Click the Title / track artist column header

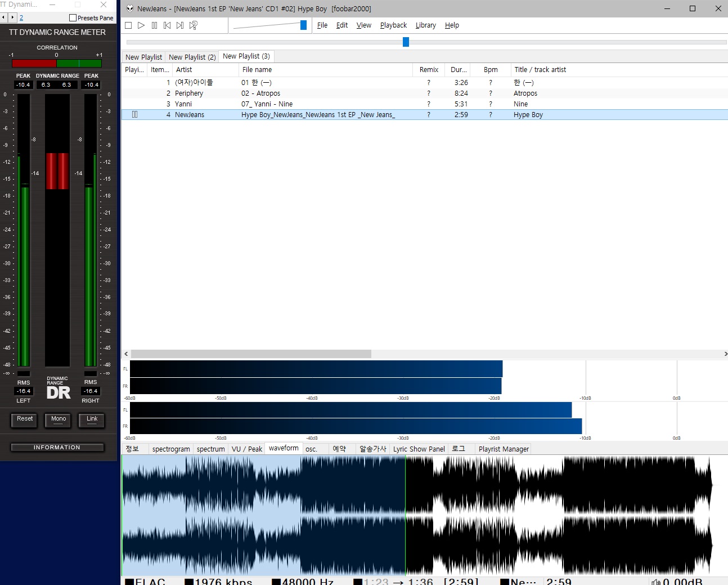619,70
